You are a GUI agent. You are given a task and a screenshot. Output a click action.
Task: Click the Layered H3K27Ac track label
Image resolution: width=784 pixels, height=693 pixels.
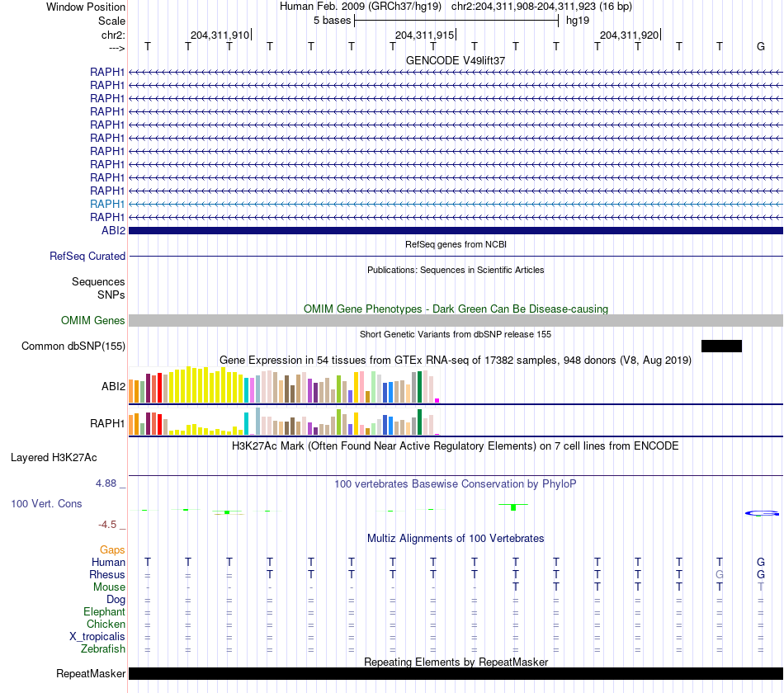[x=54, y=458]
